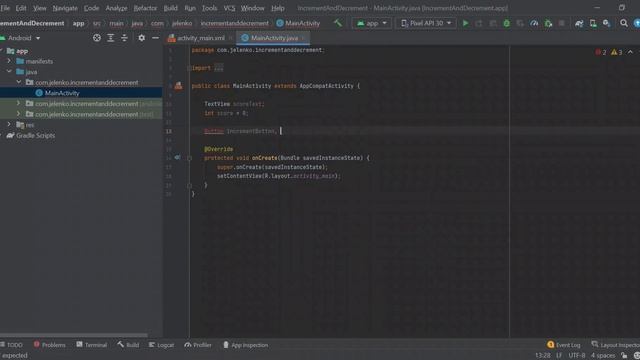640x360 pixels.
Task: Click UTF-8 encoding in status bar
Action: click(x=577, y=356)
